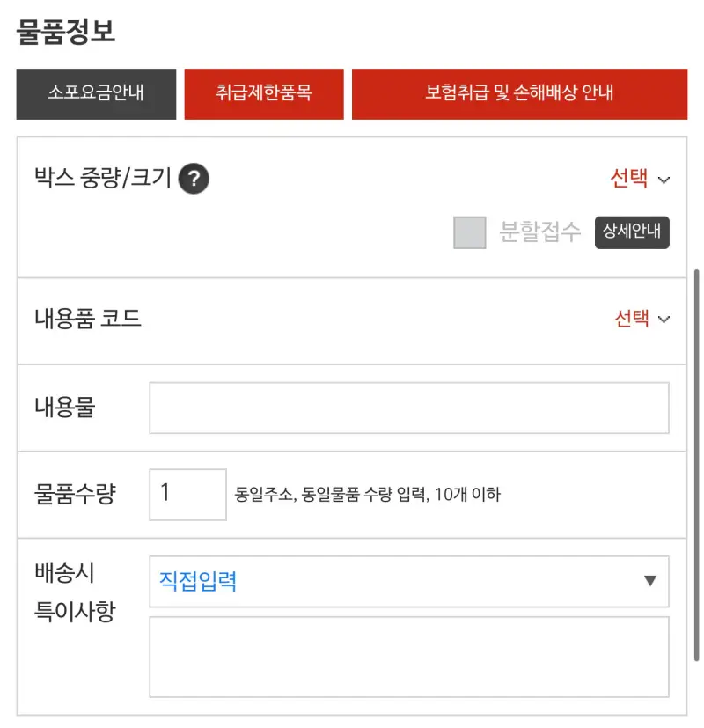Click the chevron next to 박스 중량/크기 선택
The width and height of the screenshot is (704, 728).
666,180
